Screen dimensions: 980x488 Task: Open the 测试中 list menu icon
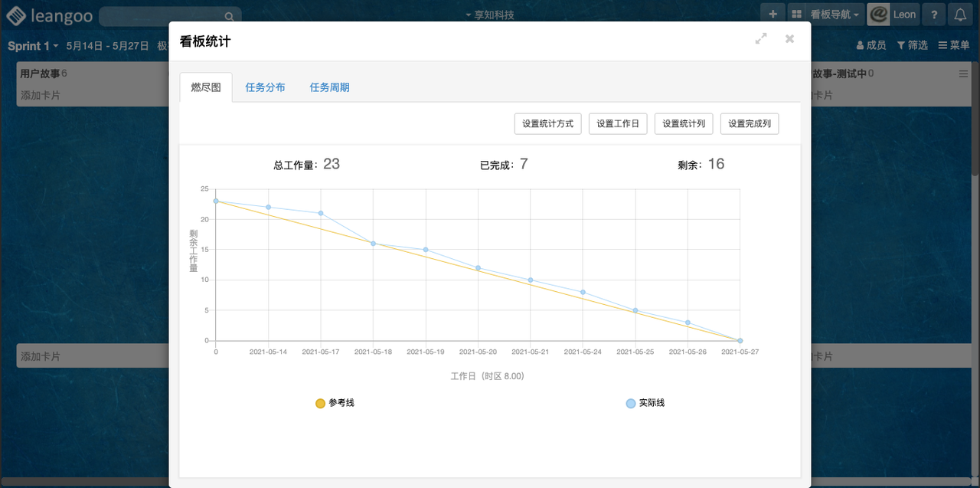coord(963,74)
